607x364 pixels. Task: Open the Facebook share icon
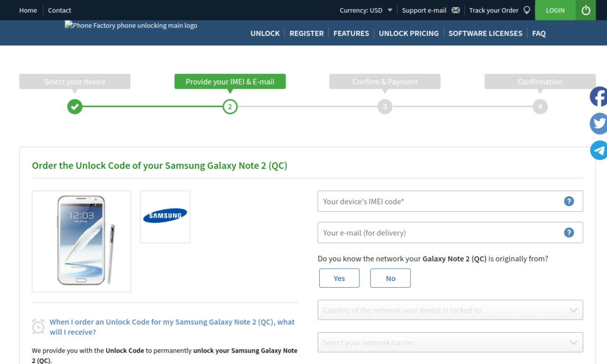pos(598,97)
